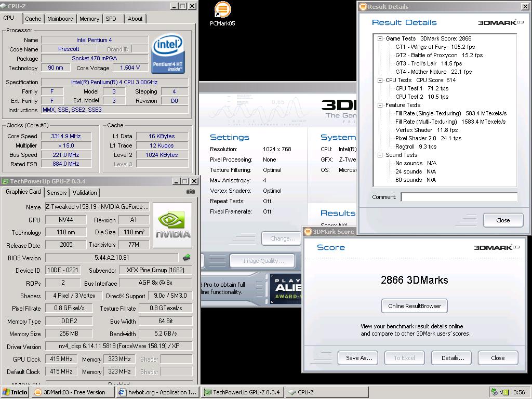This screenshot has width=532, height=399.
Task: Switch to TechPowerUp GPU-Z taskbar item
Action: 242,393
